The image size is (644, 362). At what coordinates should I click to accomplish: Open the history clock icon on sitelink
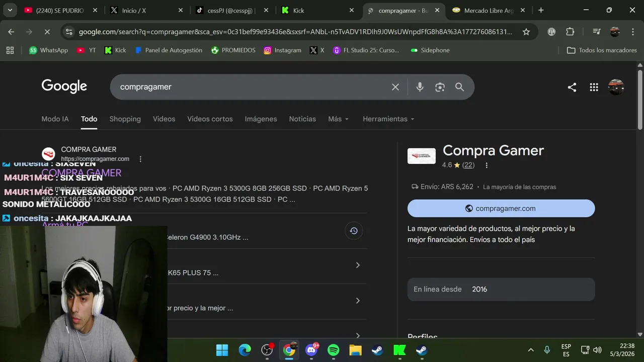pos(354,231)
